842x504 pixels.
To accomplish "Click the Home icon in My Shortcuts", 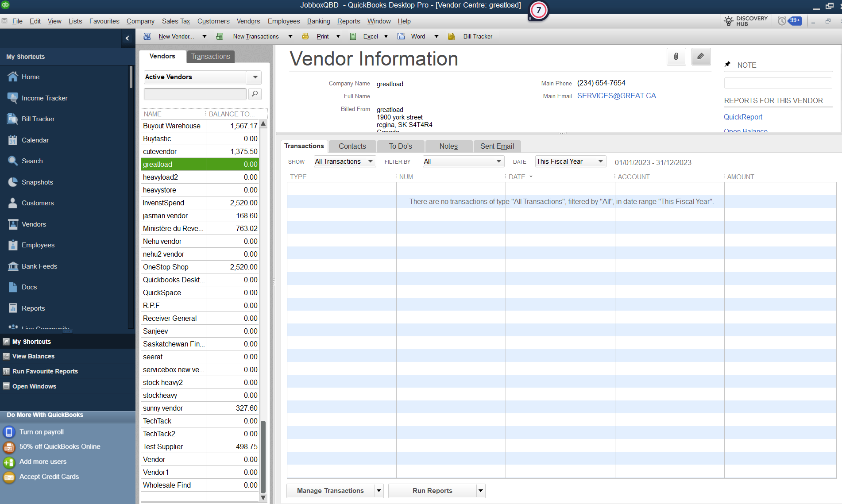I will click(x=13, y=77).
